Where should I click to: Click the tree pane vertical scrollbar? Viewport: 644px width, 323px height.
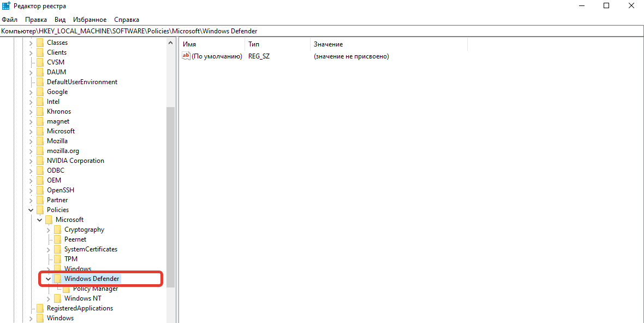tap(171, 197)
